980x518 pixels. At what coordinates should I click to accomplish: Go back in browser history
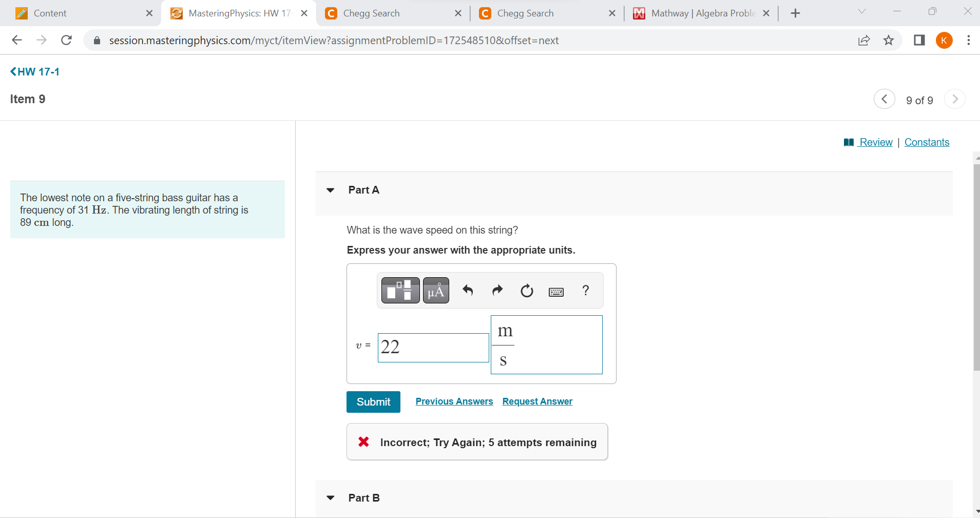(x=17, y=40)
